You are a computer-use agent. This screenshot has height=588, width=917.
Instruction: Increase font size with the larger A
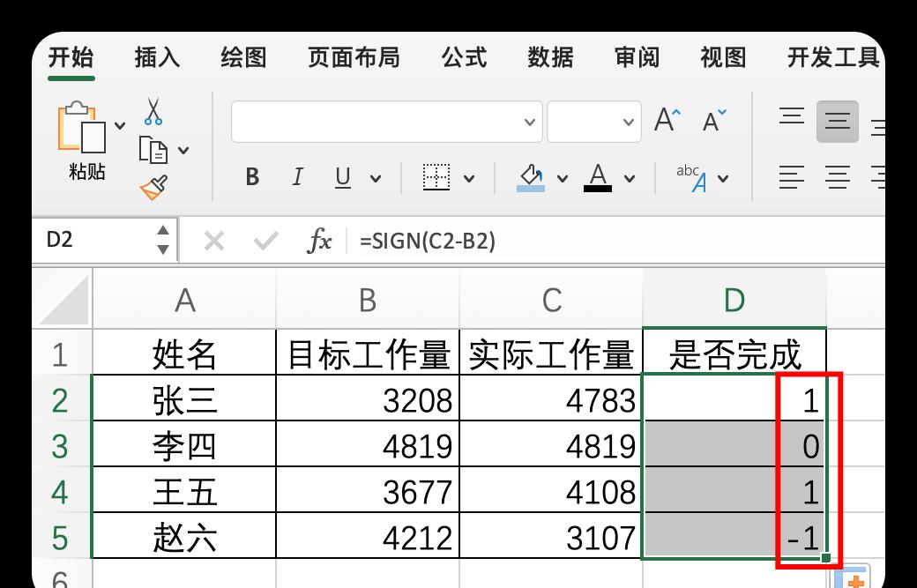point(667,121)
